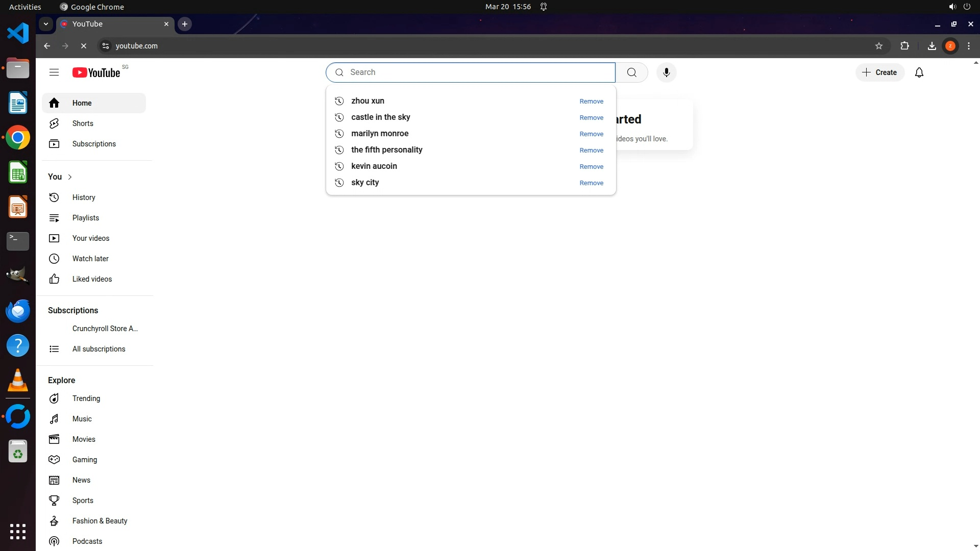Choose 'kevin aucoin' from search history
Image resolution: width=980 pixels, height=551 pixels.
pyautogui.click(x=374, y=166)
